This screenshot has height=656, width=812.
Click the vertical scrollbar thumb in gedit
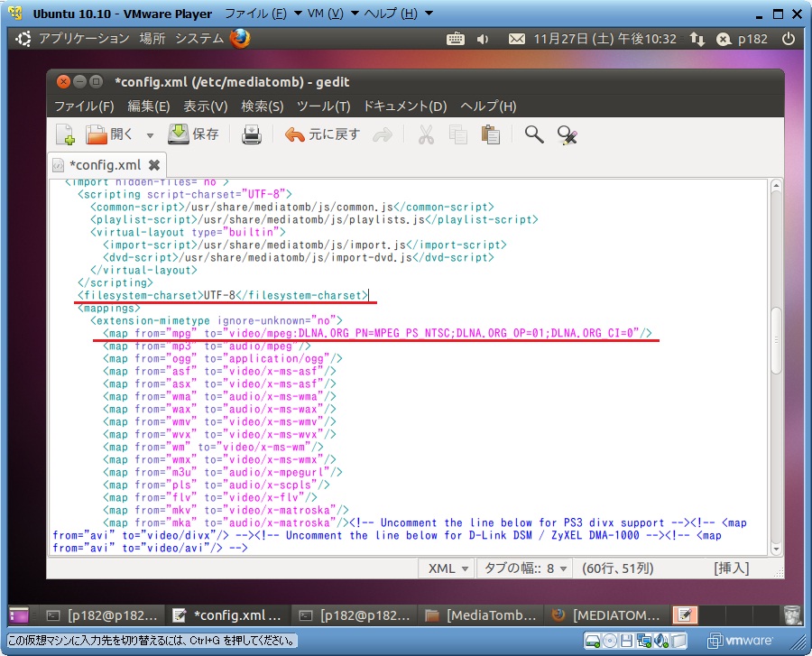[776, 340]
